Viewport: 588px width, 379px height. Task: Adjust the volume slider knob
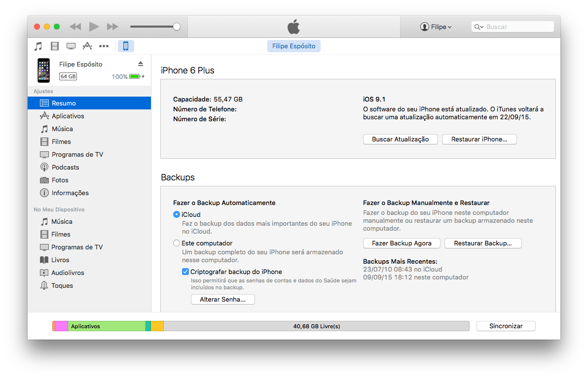(x=177, y=27)
